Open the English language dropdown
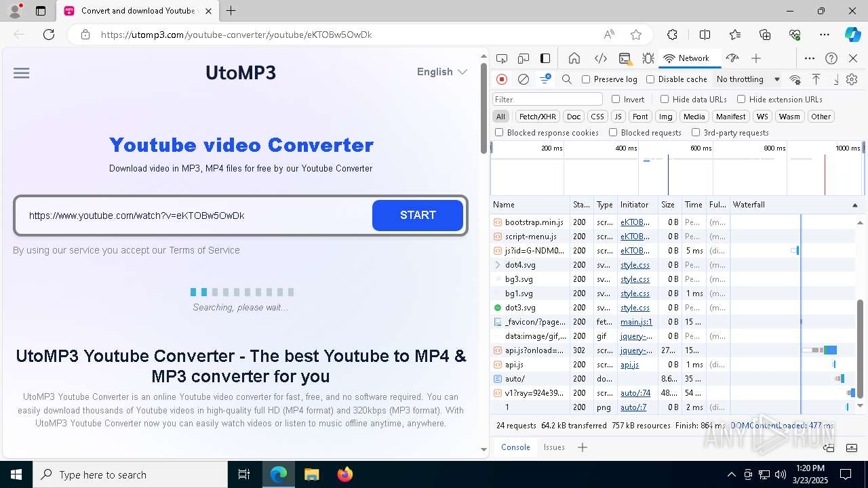This screenshot has height=488, width=868. (442, 72)
